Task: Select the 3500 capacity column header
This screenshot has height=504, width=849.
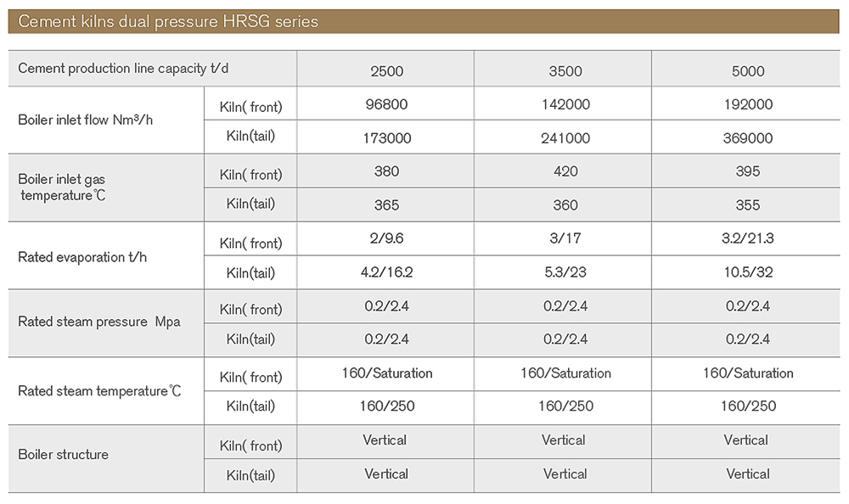Action: (565, 71)
